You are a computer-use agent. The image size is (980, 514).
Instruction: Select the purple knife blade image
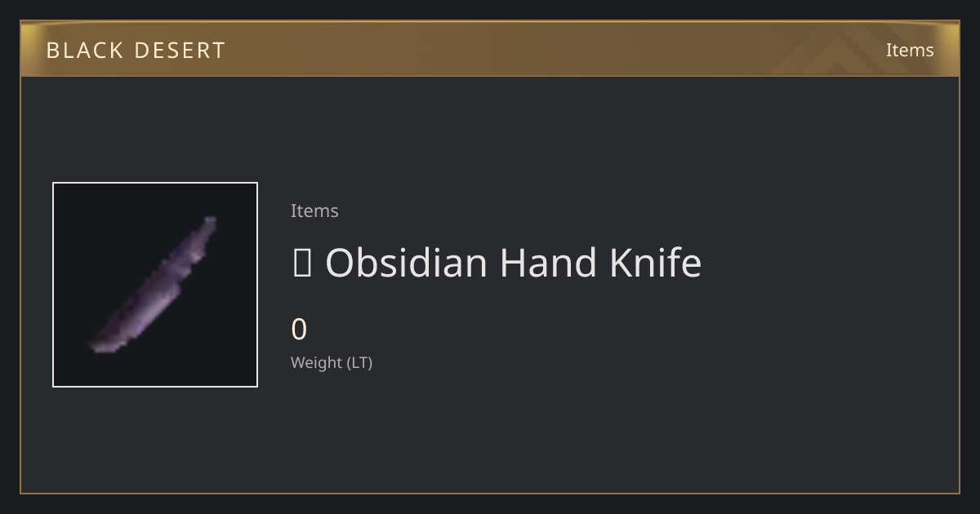point(154,285)
